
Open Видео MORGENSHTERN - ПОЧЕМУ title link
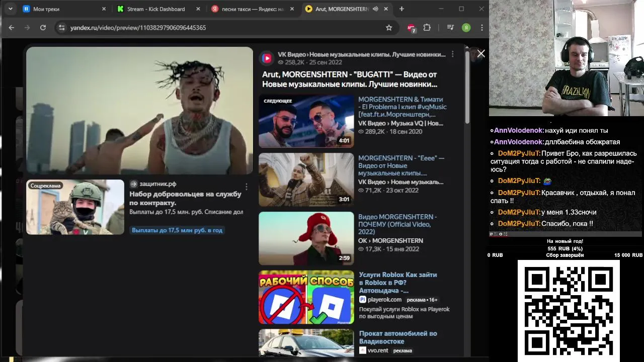tap(397, 224)
